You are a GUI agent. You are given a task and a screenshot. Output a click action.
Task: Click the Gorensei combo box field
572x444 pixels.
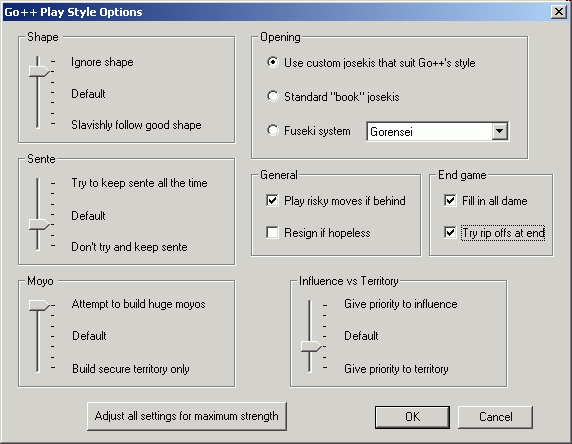[x=437, y=131]
